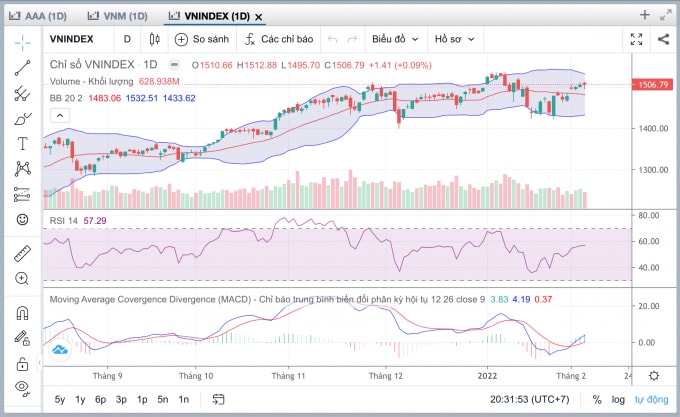Screen dimensions: 680x417
Task: Select the trend line drawing tool
Action: click(23, 68)
